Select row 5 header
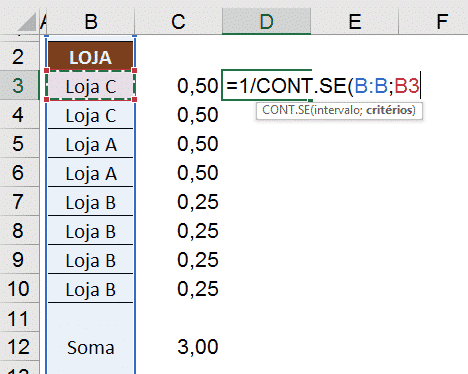Screen dimensions: 468x374 tap(19, 143)
